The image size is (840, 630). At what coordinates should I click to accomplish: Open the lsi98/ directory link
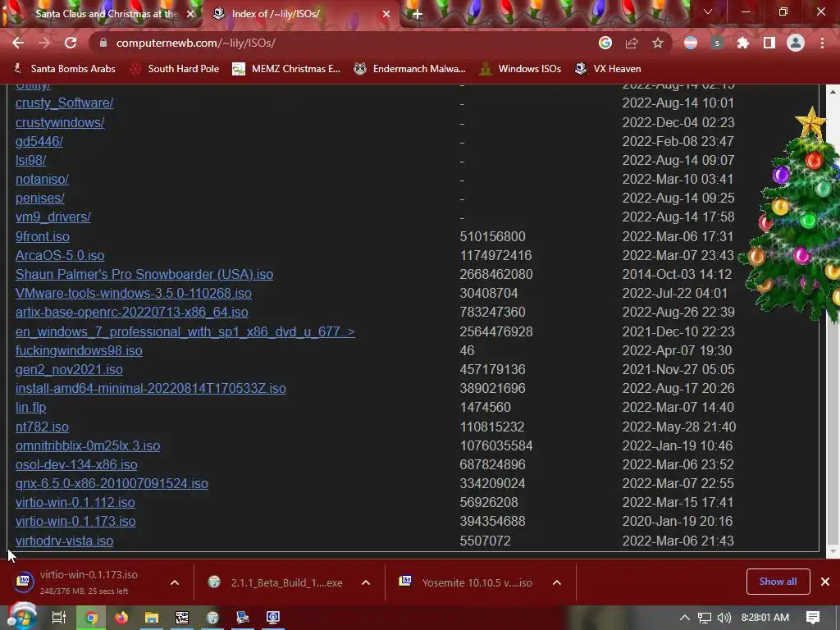tap(30, 160)
